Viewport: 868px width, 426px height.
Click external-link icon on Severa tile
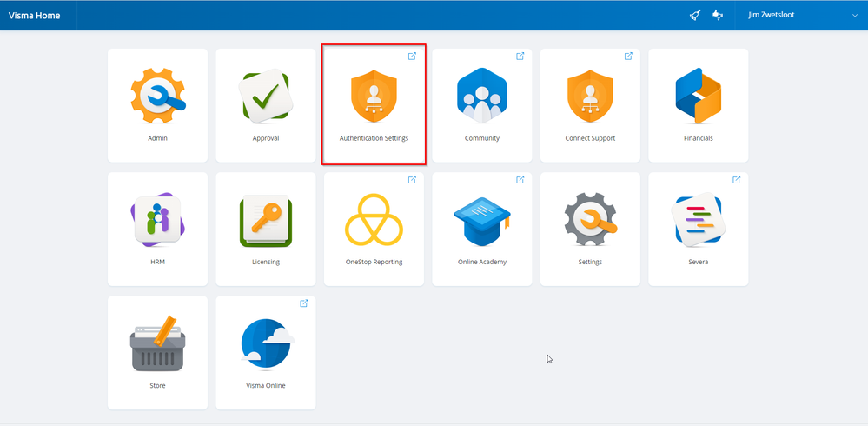736,179
